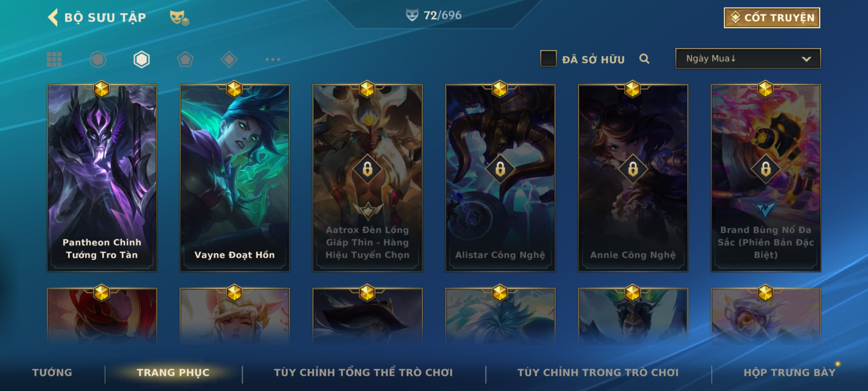
Task: Expand the Ngày Mua sort dropdown
Action: [748, 59]
